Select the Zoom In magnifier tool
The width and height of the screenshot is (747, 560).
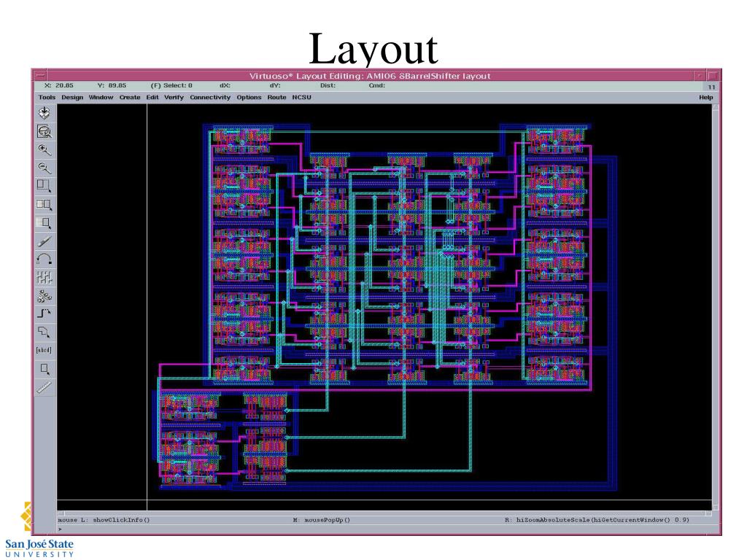click(x=44, y=150)
